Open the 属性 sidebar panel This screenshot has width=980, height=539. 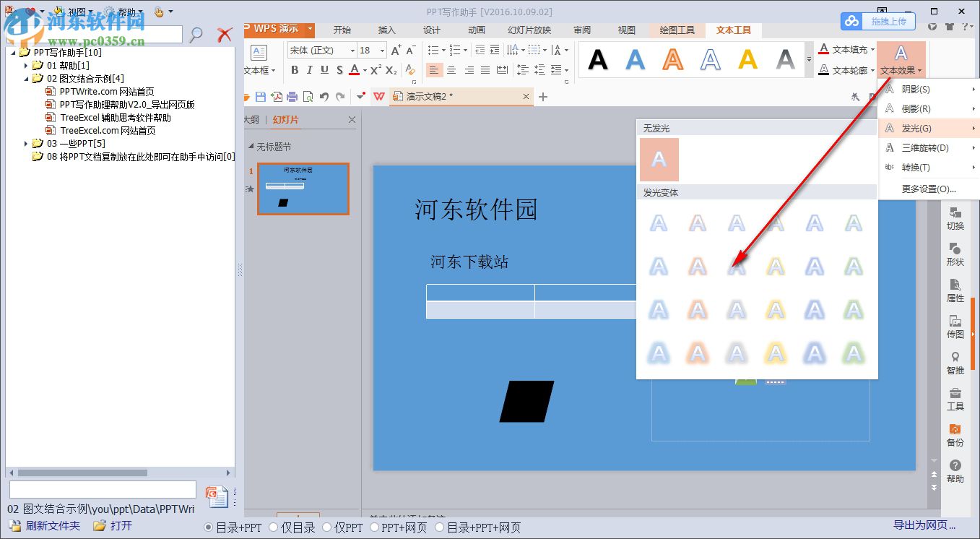pyautogui.click(x=955, y=290)
